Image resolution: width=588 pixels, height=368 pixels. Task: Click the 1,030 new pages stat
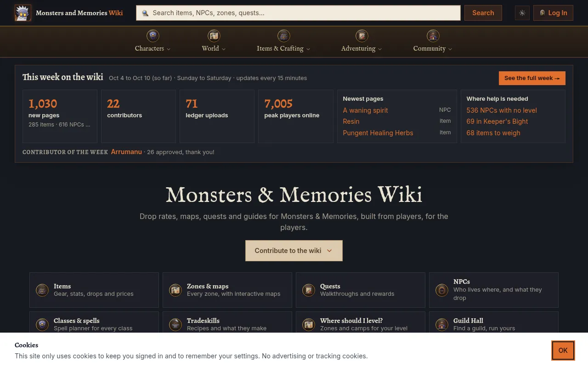(60, 116)
